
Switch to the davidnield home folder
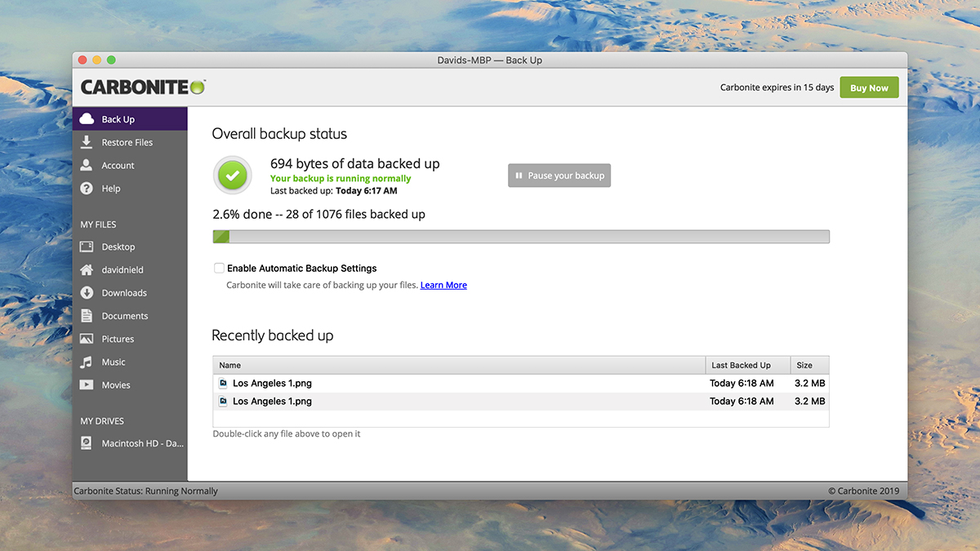[x=87, y=269]
